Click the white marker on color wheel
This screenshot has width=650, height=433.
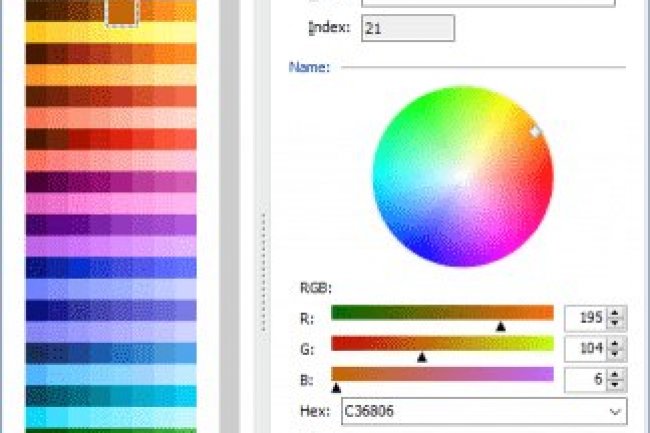pos(535,130)
